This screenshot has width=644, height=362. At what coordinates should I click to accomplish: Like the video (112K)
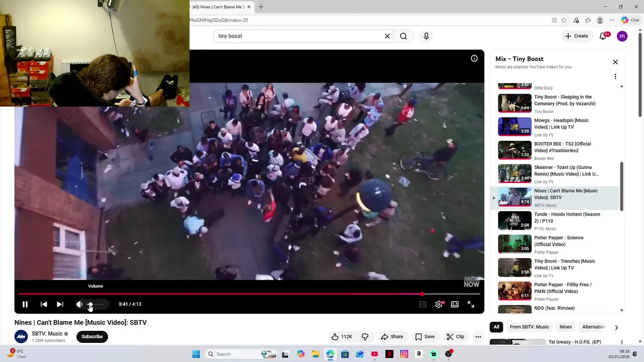pyautogui.click(x=342, y=336)
